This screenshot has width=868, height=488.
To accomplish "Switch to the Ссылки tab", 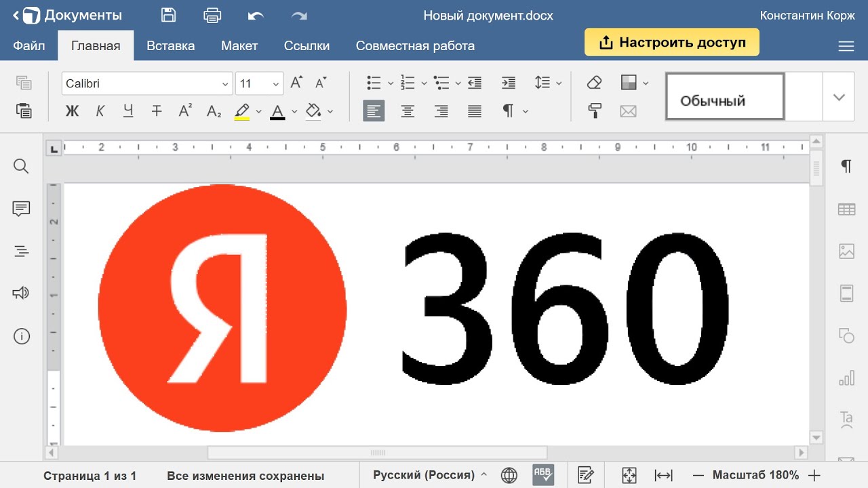I will coord(307,45).
